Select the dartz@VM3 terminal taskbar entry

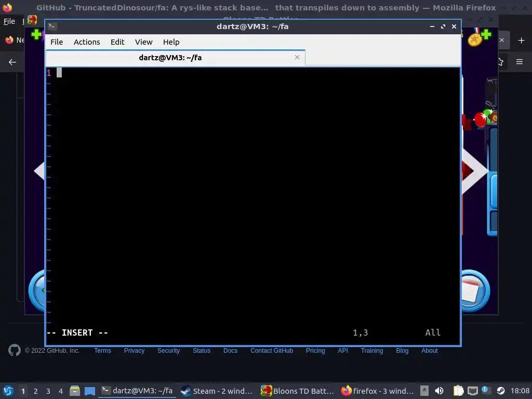tap(137, 391)
